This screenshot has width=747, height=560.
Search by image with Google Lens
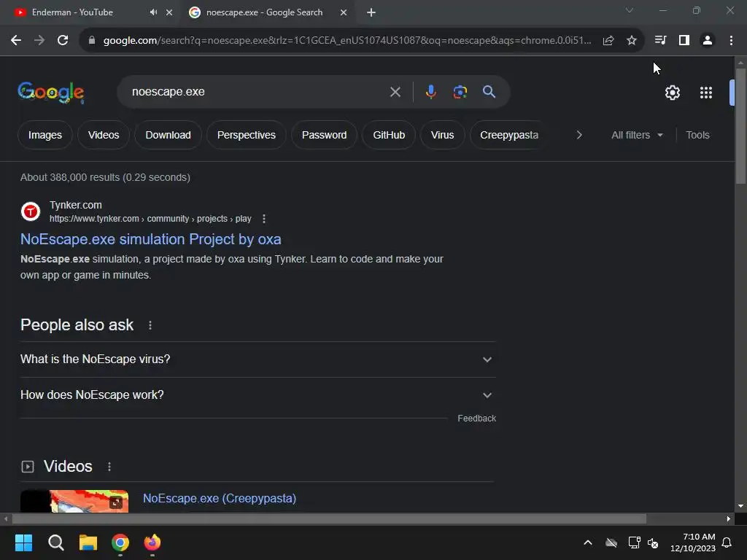tap(460, 92)
